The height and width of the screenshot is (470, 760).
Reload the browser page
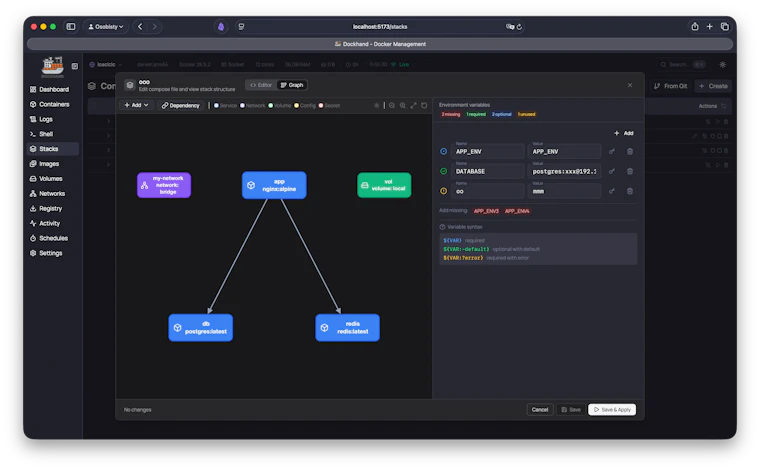519,27
